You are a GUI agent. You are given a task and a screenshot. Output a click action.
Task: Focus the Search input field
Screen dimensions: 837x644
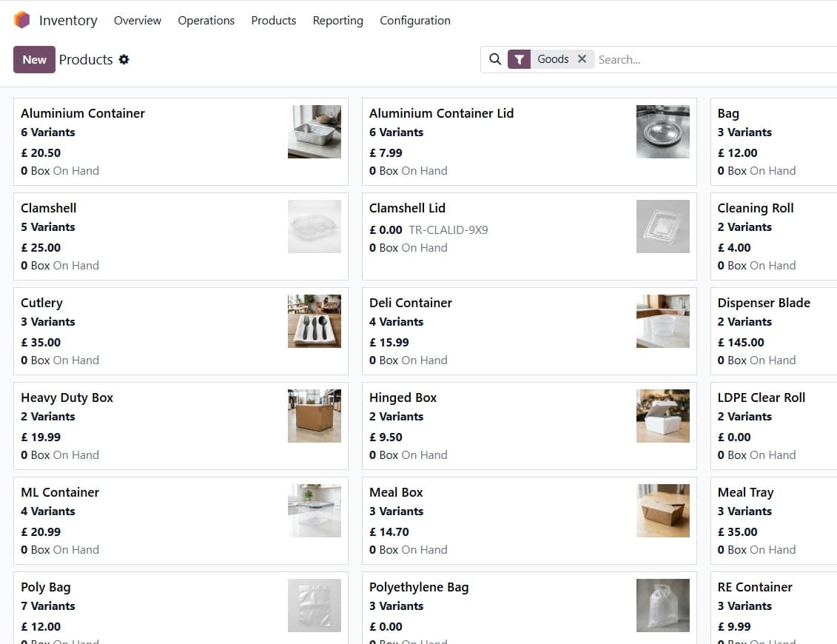click(716, 59)
